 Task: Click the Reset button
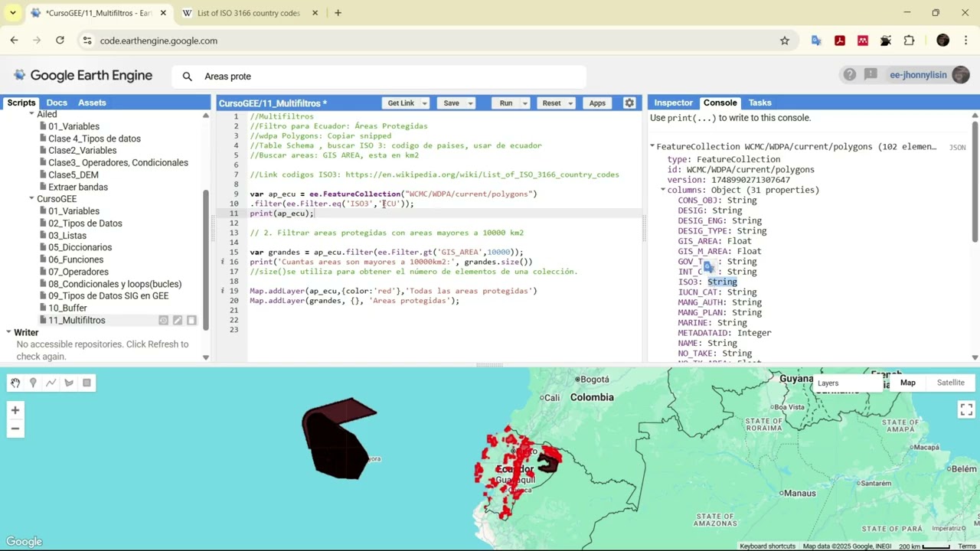pyautogui.click(x=551, y=103)
